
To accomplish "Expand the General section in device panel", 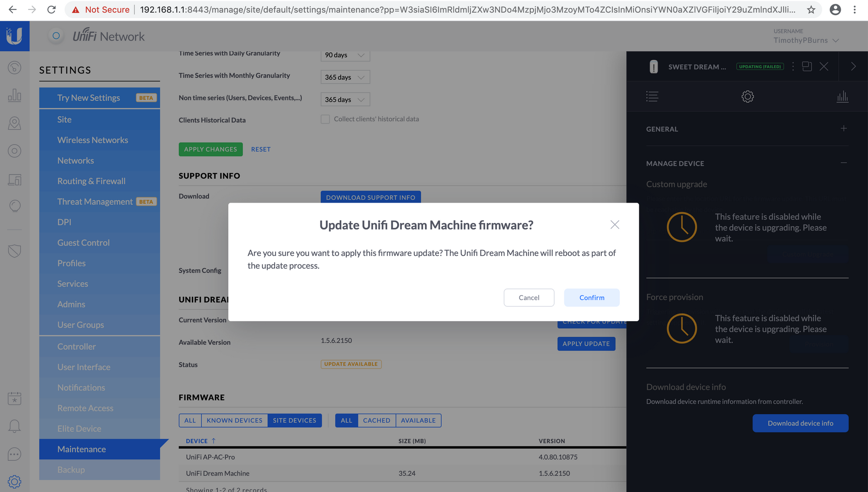I will click(x=843, y=129).
